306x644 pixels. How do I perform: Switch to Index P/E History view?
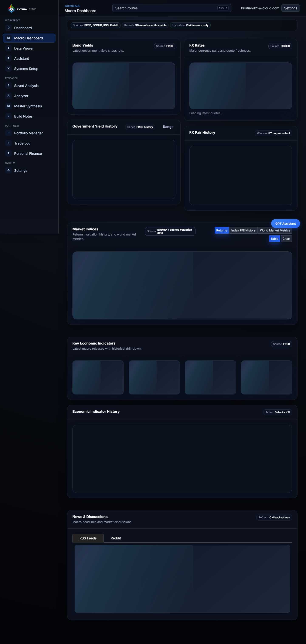[x=243, y=230]
